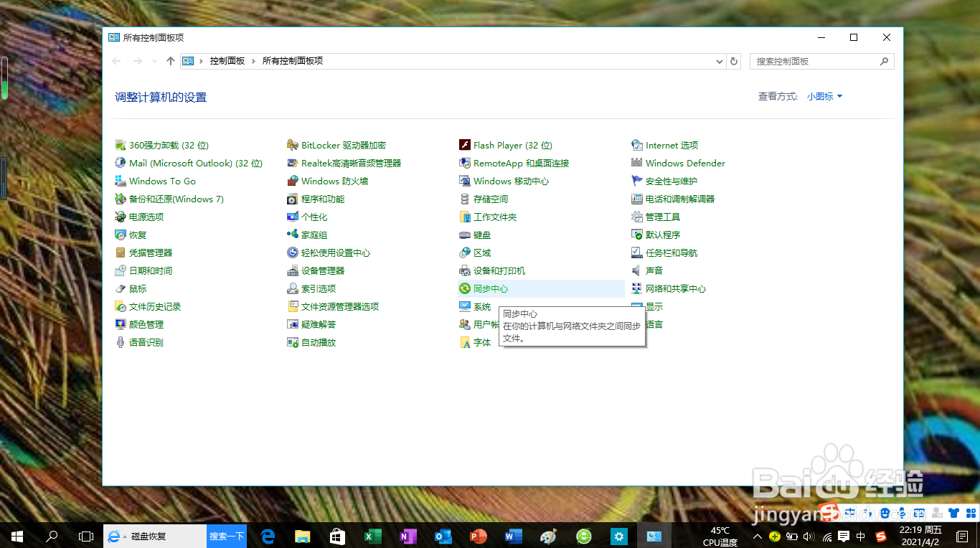
Task: Go up one folder level
Action: point(170,61)
